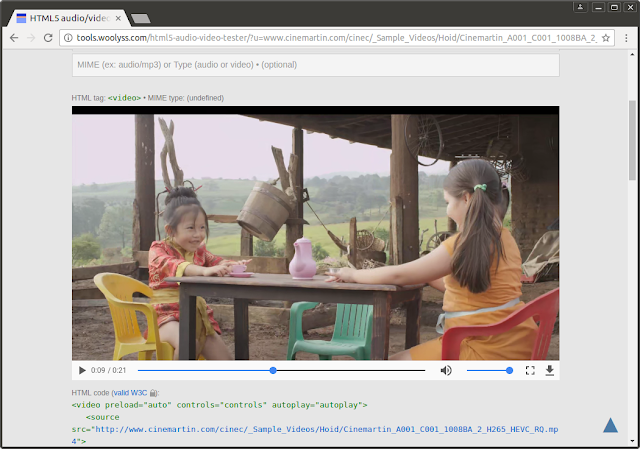The height and width of the screenshot is (449, 640).
Task: Open a new browser tab
Action: coord(142,18)
